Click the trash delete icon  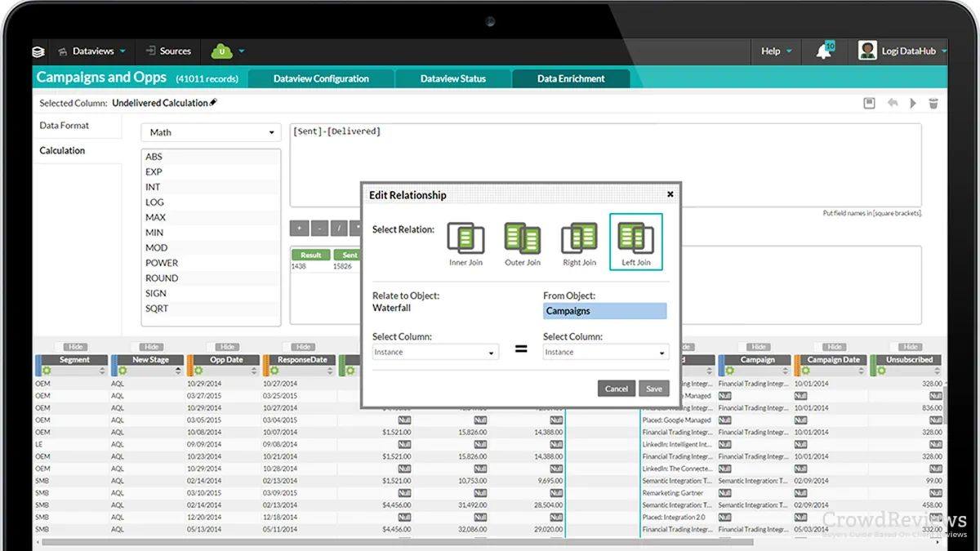point(933,104)
